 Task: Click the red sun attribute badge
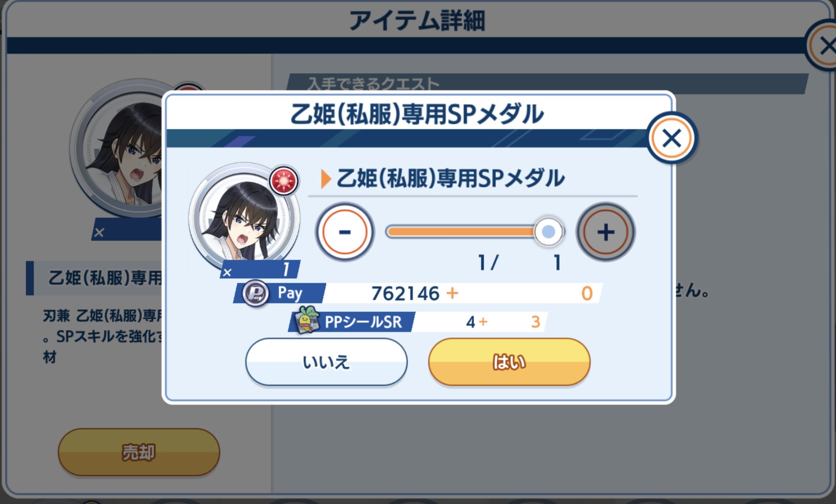(284, 181)
